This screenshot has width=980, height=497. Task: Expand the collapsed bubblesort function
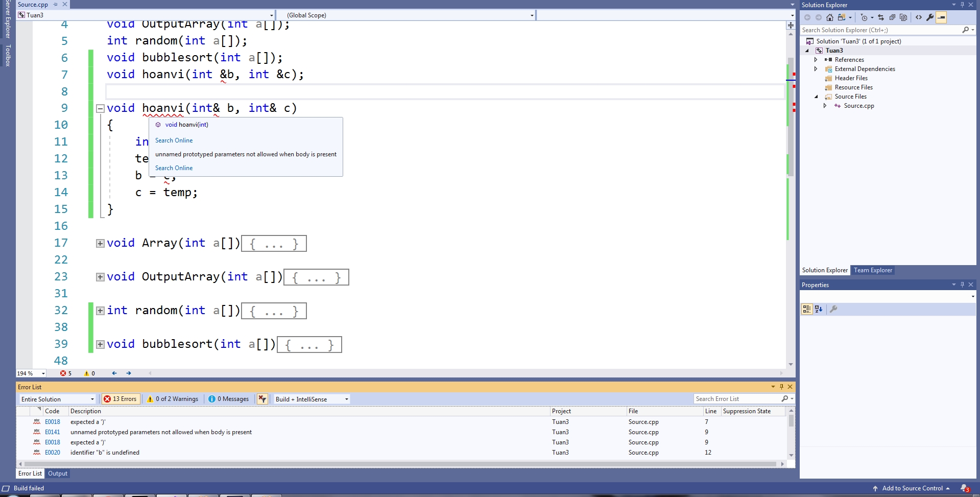click(x=100, y=344)
